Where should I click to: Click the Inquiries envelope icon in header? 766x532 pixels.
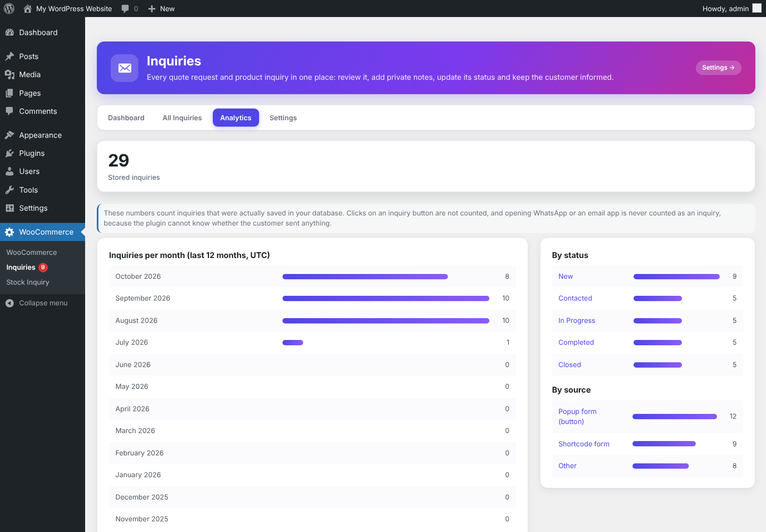point(124,68)
